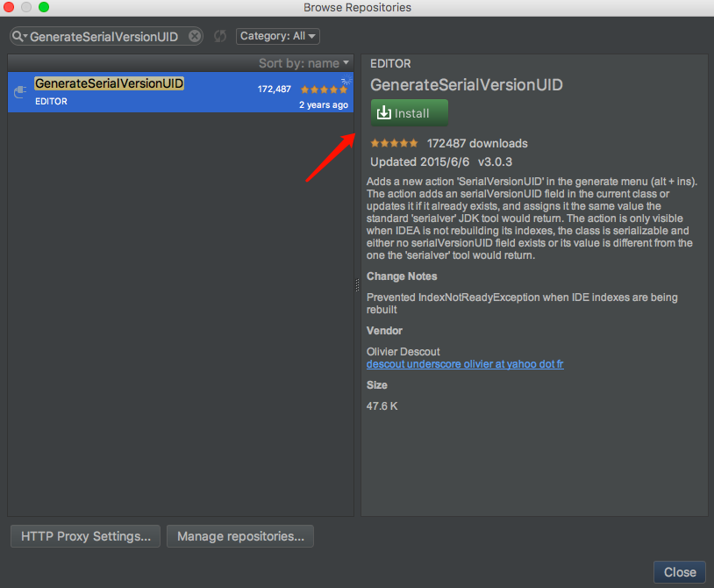The width and height of the screenshot is (714, 588).
Task: Click the vendor email link
Action: (x=465, y=363)
